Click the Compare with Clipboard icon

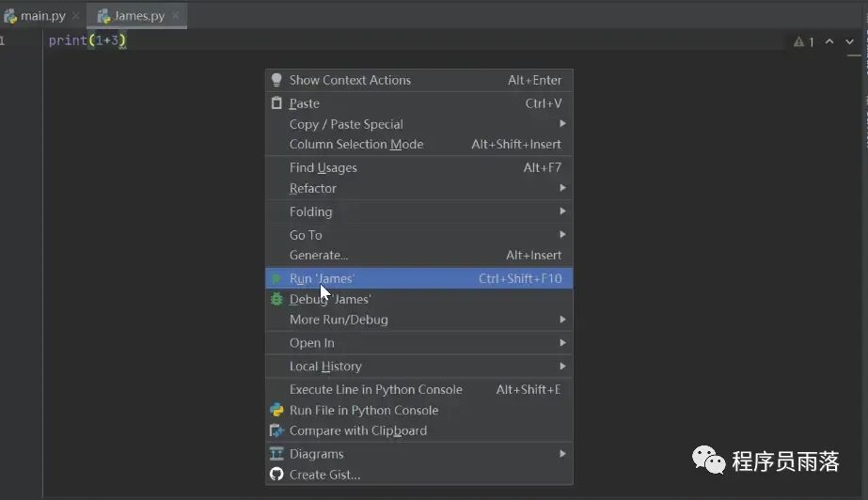pos(276,430)
